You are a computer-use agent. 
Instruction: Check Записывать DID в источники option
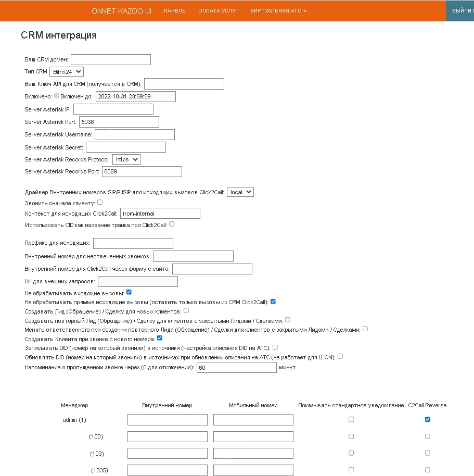point(275,347)
